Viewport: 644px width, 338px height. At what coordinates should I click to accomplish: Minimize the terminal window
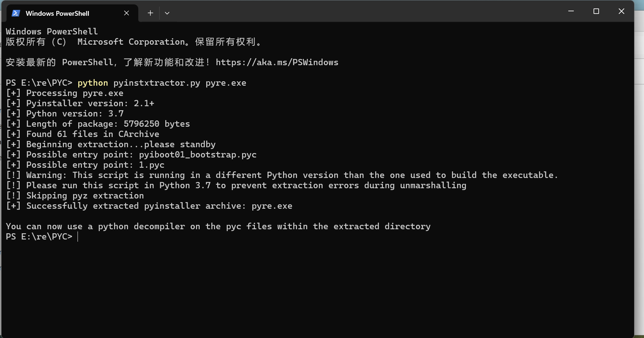pos(571,11)
